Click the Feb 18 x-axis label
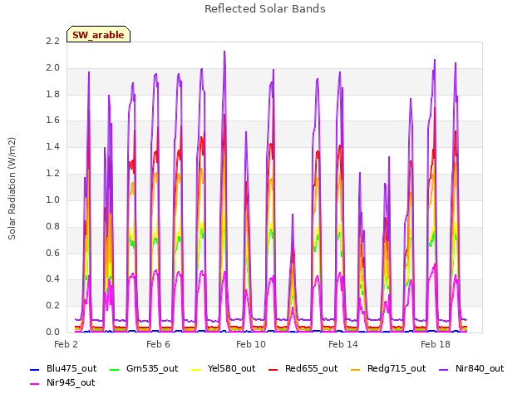This screenshot has height=399, width=532. point(436,344)
